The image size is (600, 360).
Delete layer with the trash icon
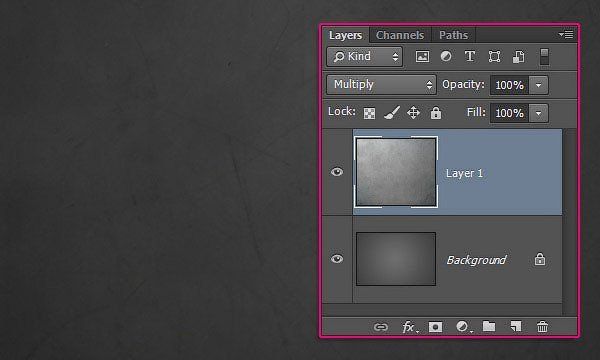pos(542,327)
